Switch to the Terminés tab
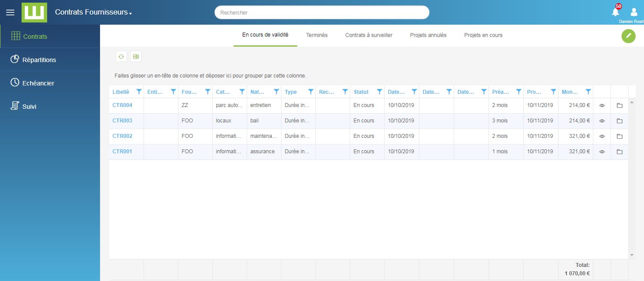This screenshot has height=281, width=644. [x=317, y=35]
